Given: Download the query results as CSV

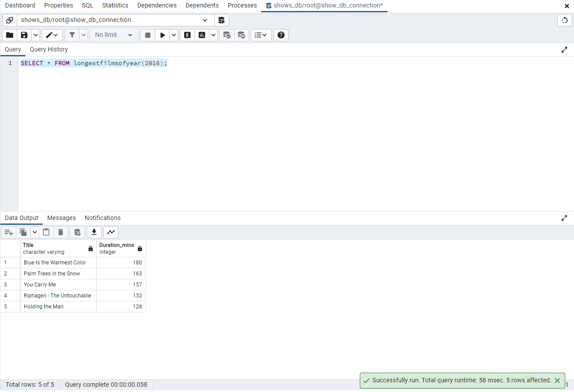Looking at the screenshot, I should [94, 232].
